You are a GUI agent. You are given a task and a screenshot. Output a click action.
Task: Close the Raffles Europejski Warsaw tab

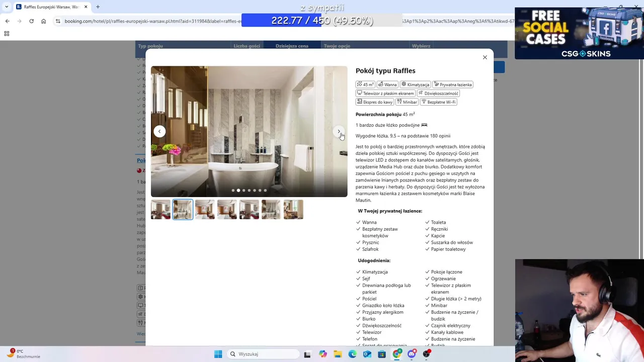click(86, 7)
